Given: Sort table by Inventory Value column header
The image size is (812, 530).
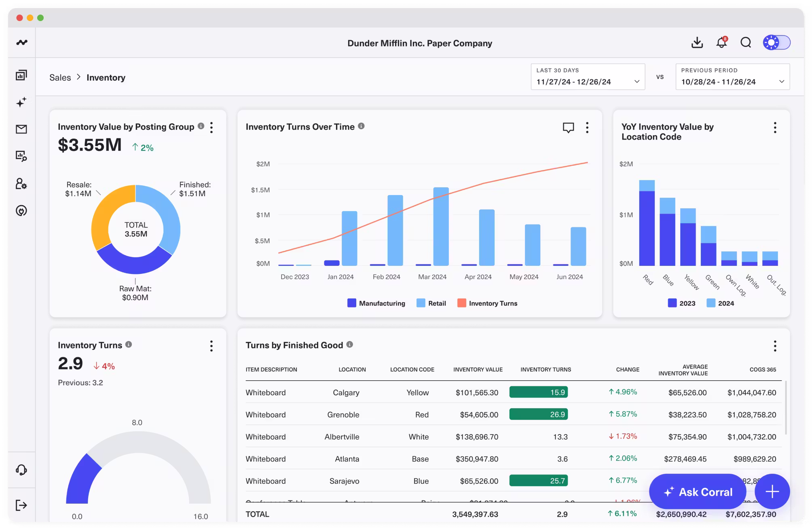Looking at the screenshot, I should pyautogui.click(x=478, y=369).
